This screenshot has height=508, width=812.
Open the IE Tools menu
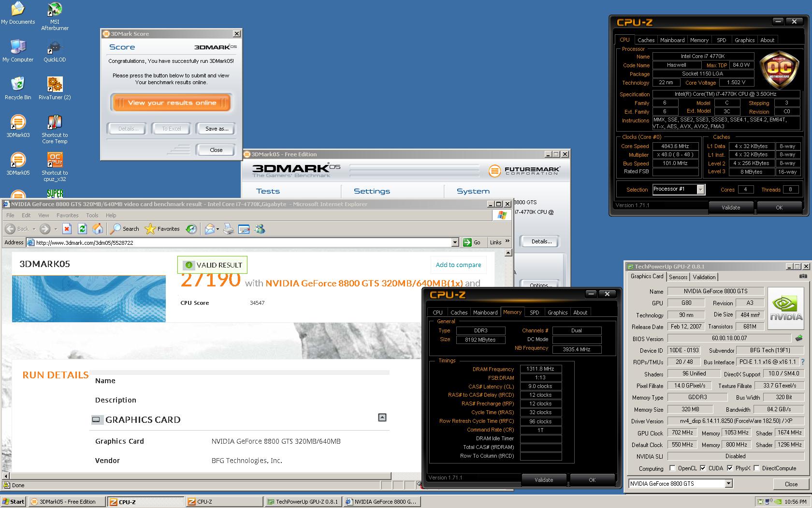pyautogui.click(x=92, y=215)
